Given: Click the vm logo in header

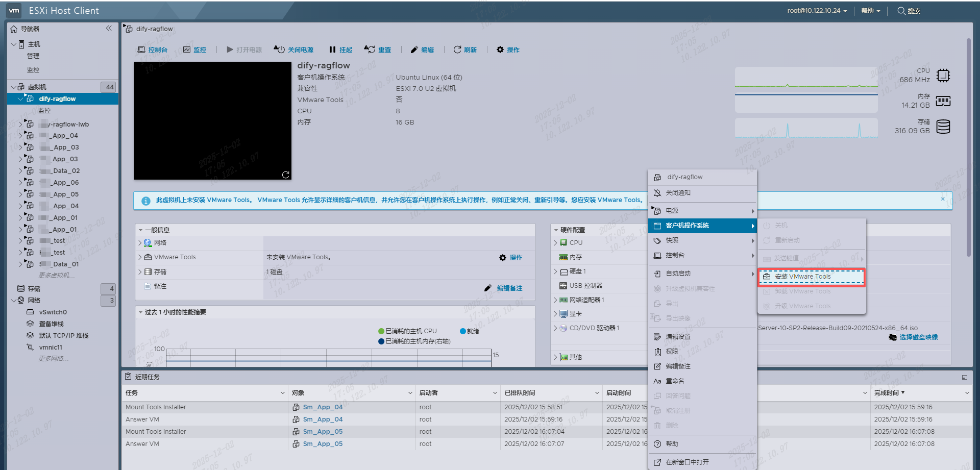Looking at the screenshot, I should (14, 10).
